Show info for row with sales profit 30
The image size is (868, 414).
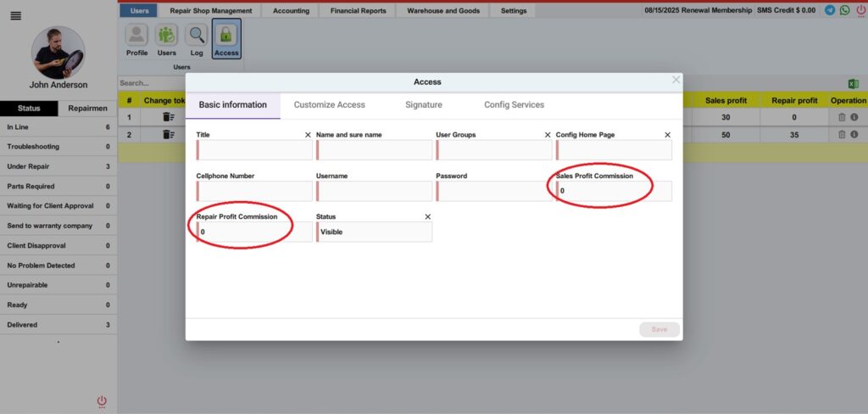pos(854,117)
